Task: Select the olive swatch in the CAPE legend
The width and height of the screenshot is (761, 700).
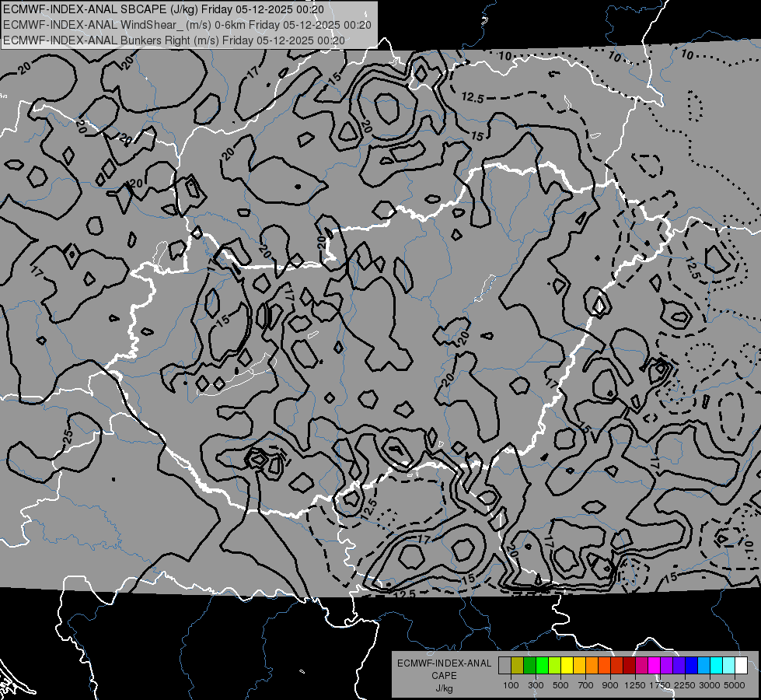Action: (x=518, y=665)
